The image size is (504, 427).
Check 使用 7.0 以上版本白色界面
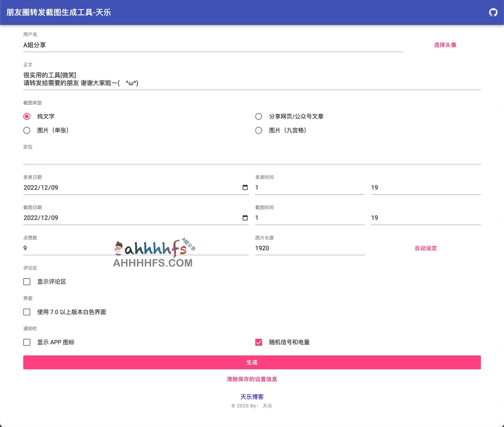(x=27, y=312)
